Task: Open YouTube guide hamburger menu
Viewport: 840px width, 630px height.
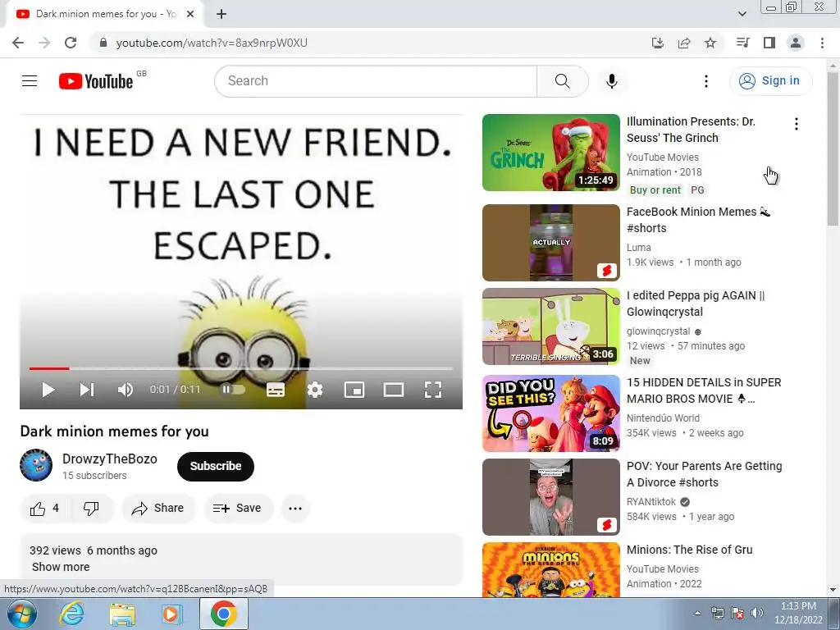Action: coord(30,81)
